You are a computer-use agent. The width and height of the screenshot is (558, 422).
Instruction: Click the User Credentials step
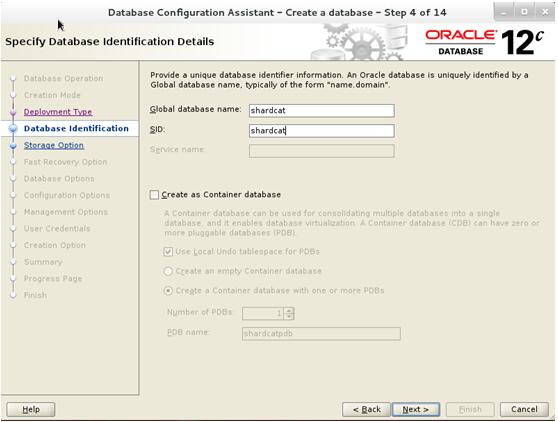[57, 228]
